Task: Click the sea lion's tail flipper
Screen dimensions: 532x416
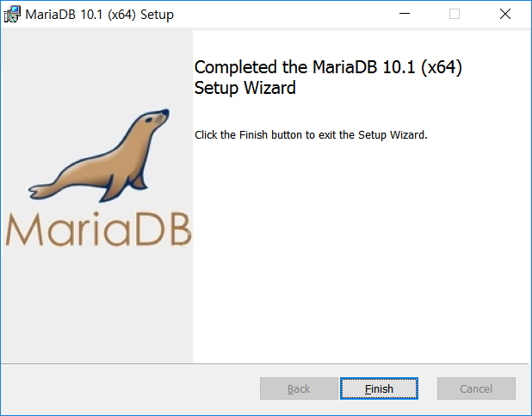Action: (x=43, y=191)
